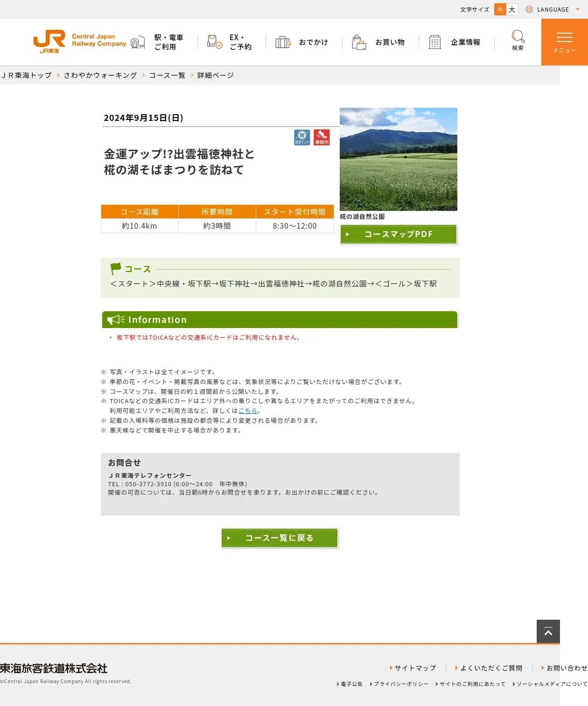Expand the LANGUAGE dropdown
The height and width of the screenshot is (706, 588).
(553, 9)
